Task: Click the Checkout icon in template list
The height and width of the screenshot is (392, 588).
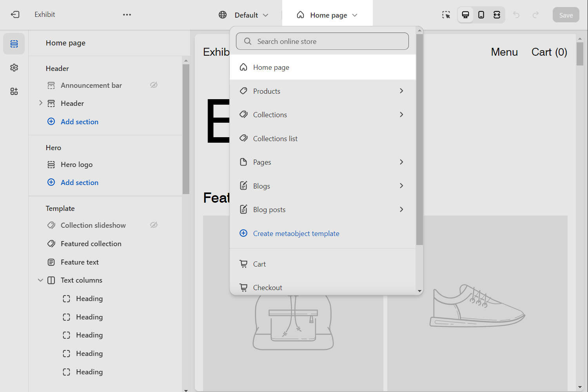Action: 243,287
